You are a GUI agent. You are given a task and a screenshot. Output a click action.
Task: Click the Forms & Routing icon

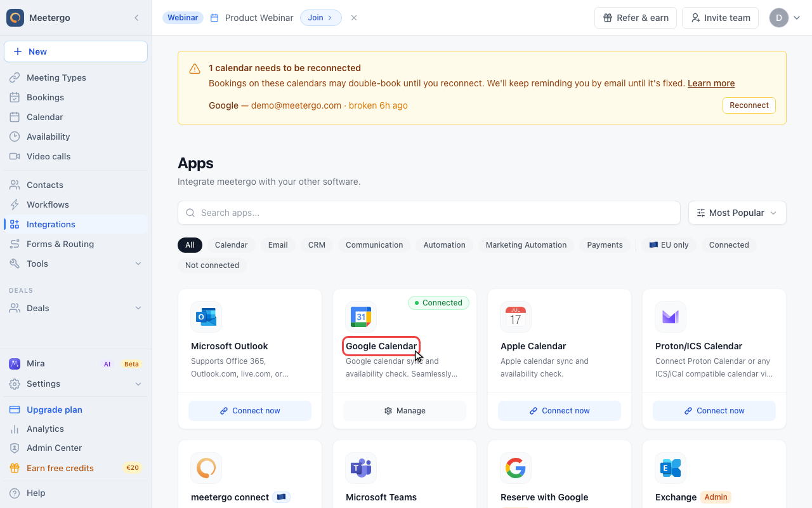click(15, 244)
